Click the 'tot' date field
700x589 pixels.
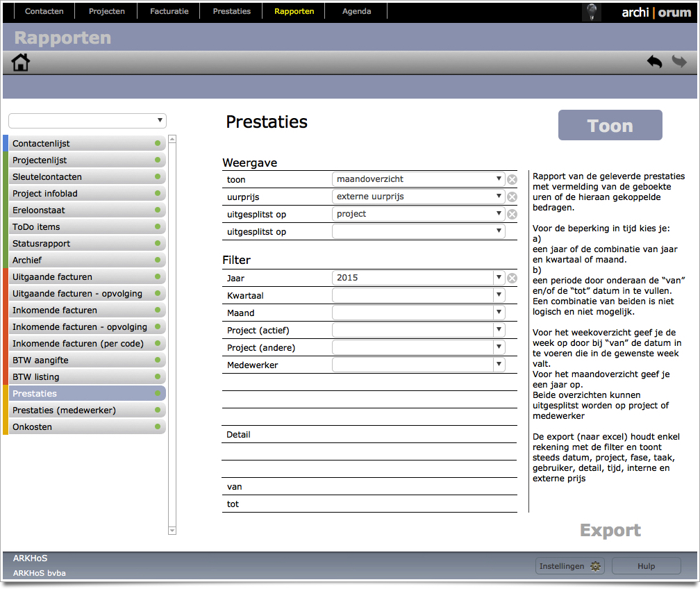(369, 504)
